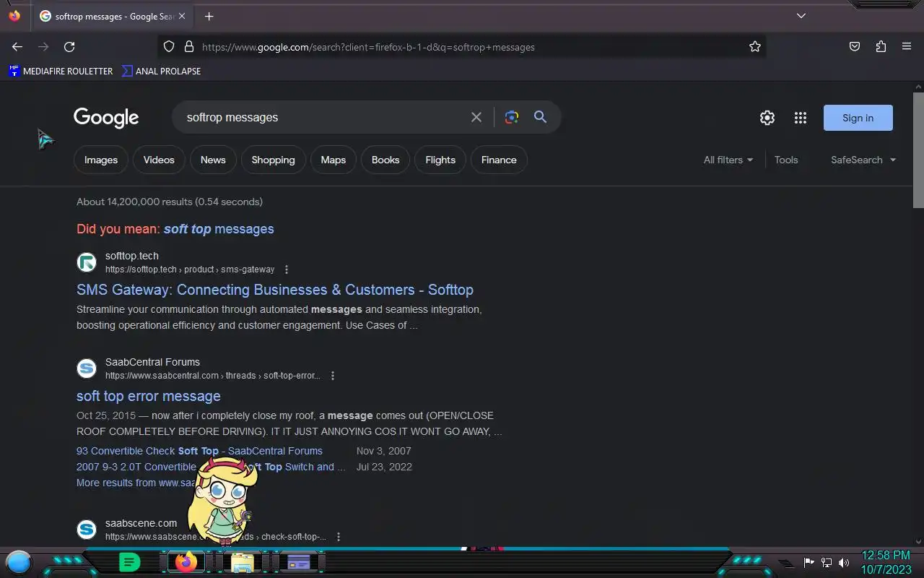Open the SMS Gateway Softtop result
924x578 pixels.
click(275, 290)
